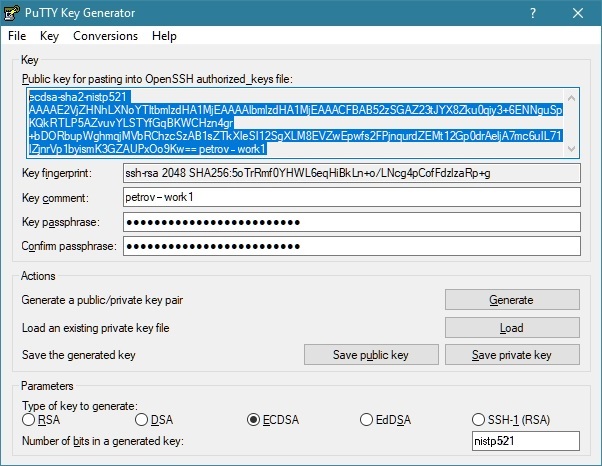
Task: Click the PuTTY Key Generator title bar icon
Action: tap(12, 13)
